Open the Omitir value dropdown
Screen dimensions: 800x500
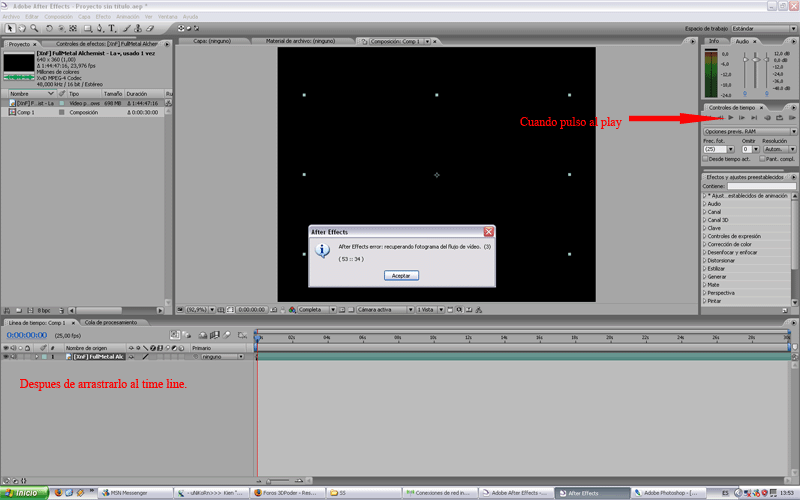750,149
